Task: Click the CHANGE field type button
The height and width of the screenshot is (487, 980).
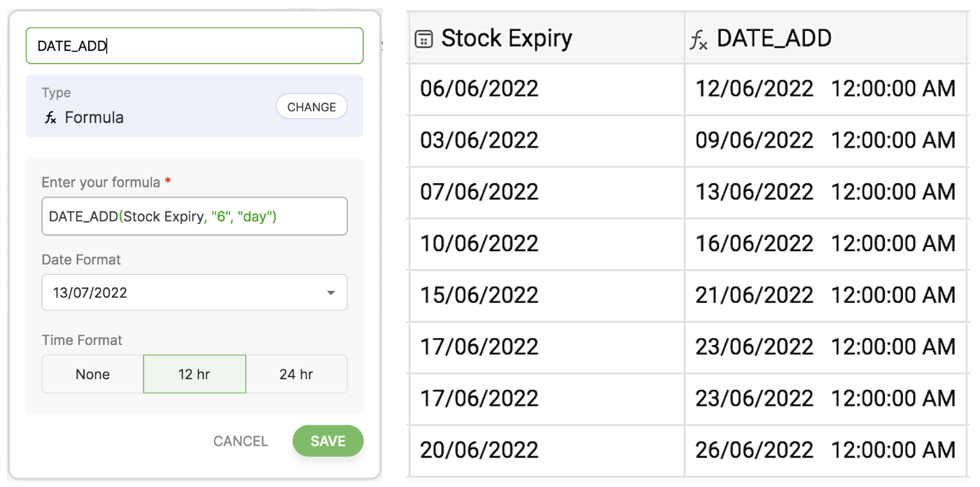Action: (x=311, y=107)
